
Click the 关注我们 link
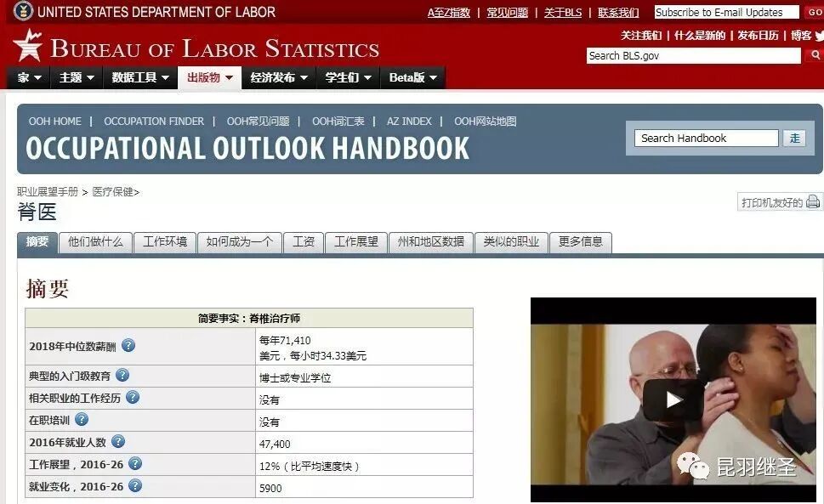(641, 35)
